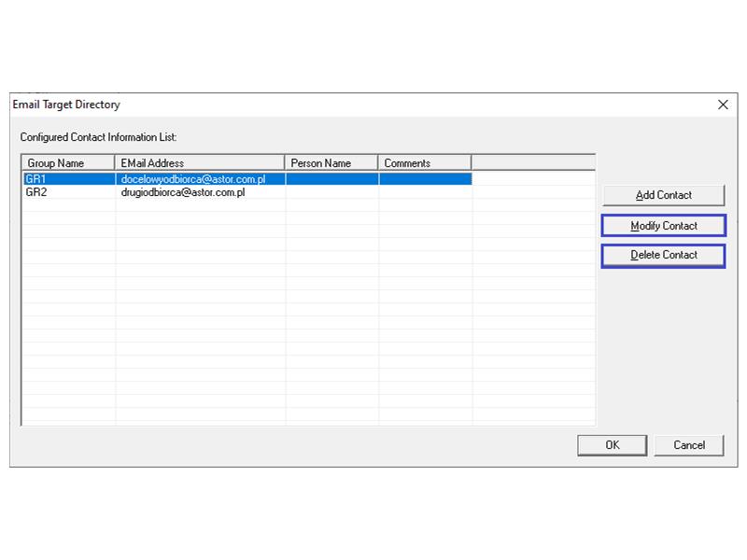Open Modify Contact for the selected entry

click(663, 226)
